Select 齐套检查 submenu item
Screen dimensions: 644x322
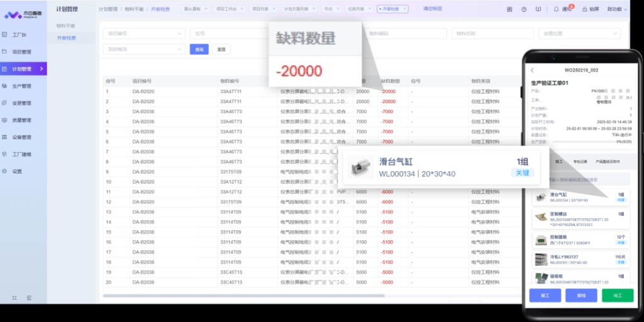click(67, 38)
